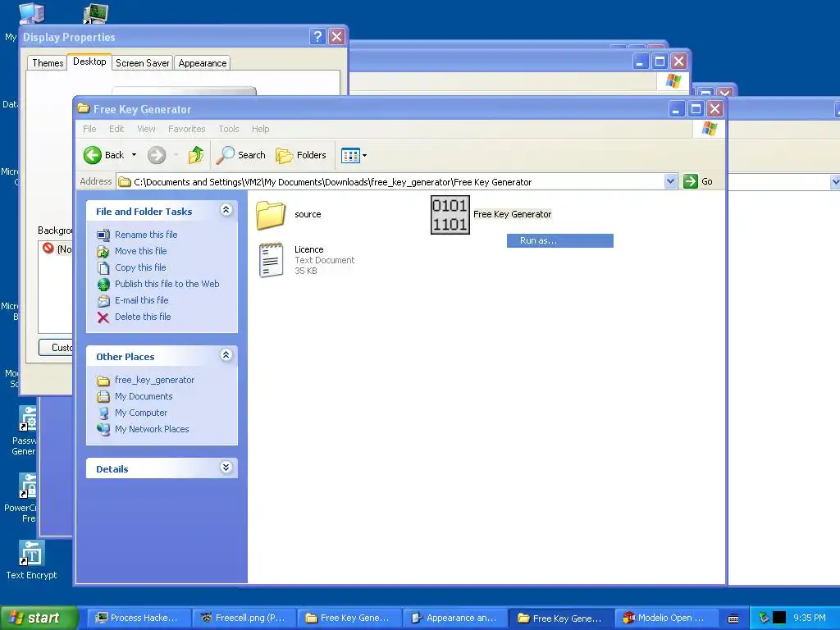Click the Move this file link
Screen dimensions: 840x630
coord(141,251)
